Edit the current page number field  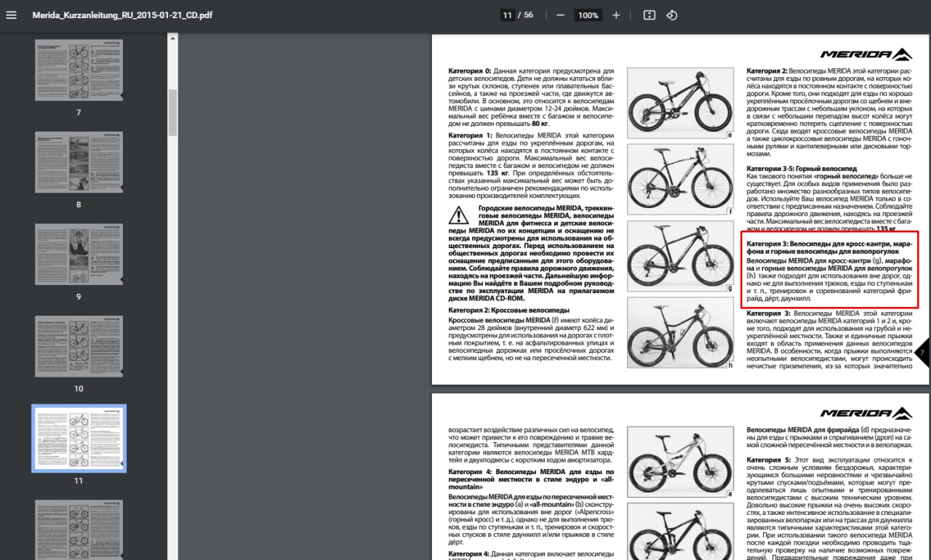(508, 15)
